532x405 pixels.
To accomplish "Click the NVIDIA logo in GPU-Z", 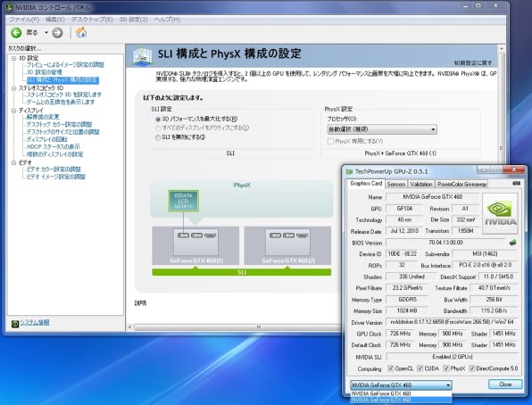I will click(500, 214).
